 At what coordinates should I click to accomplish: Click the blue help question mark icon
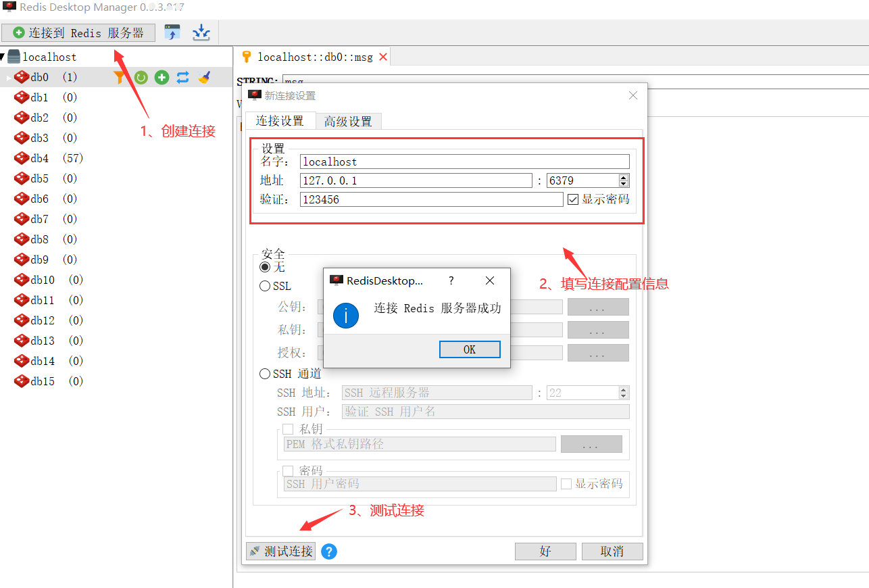point(329,552)
